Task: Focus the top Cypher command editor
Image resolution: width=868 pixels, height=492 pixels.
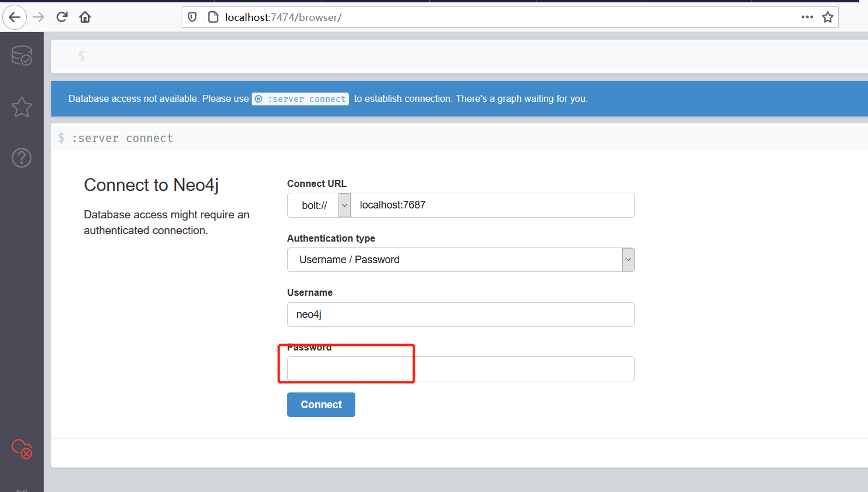Action: point(460,56)
